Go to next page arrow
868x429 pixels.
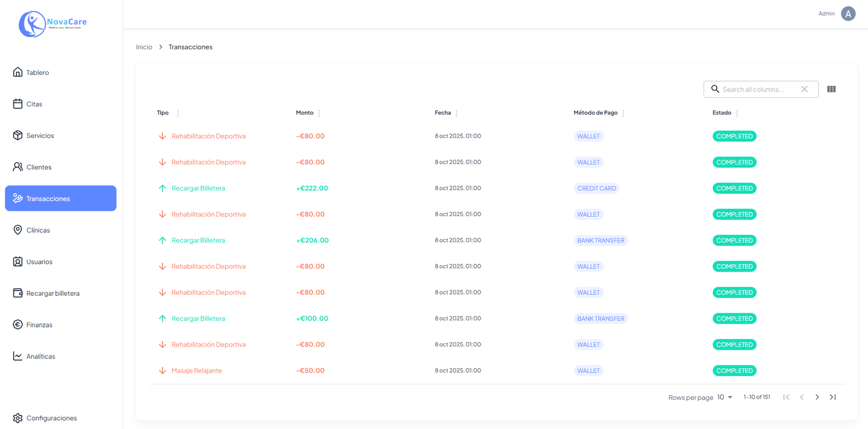817,398
